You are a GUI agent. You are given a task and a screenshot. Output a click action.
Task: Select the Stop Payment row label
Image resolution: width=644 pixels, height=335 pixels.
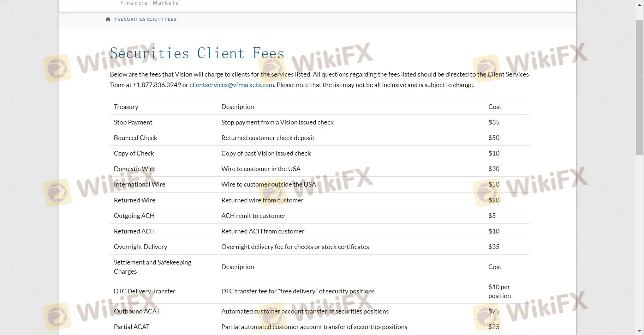tap(133, 122)
